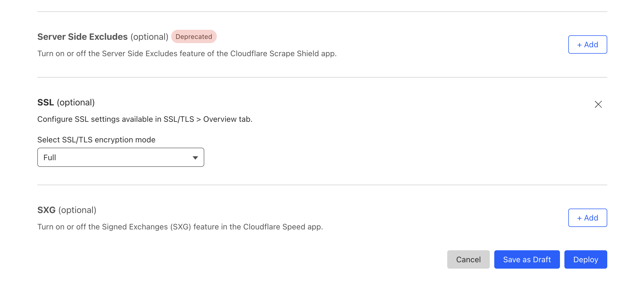Click the Scrape Shield description text

pyautogui.click(x=187, y=53)
